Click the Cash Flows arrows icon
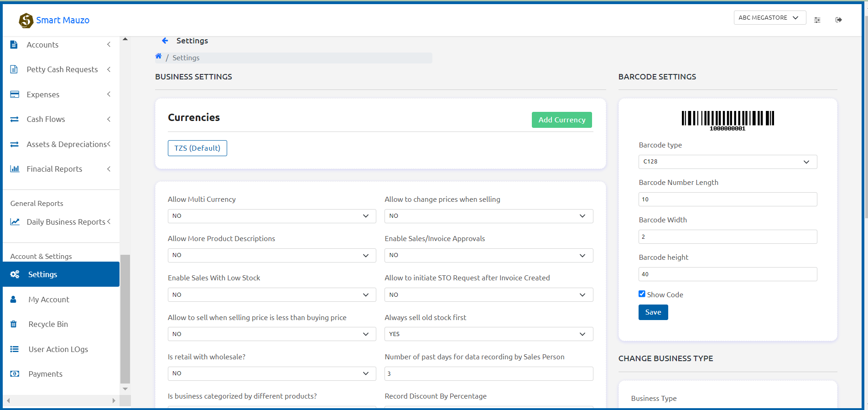This screenshot has height=410, width=868. tap(15, 119)
